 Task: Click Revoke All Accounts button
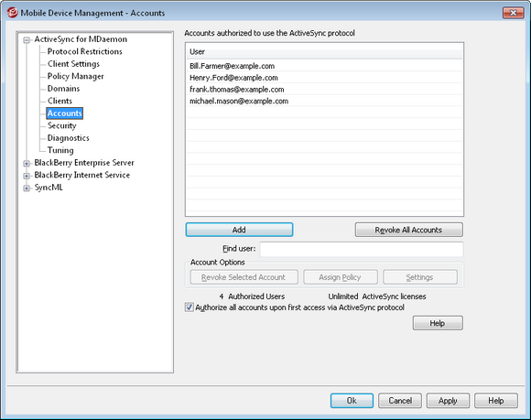click(408, 230)
